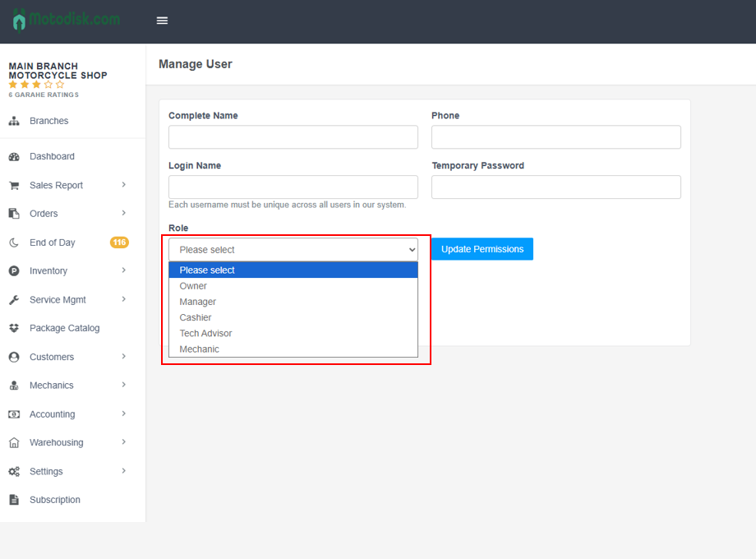Expand the Accounting submenu chevron
The height and width of the screenshot is (559, 756).
click(x=124, y=414)
